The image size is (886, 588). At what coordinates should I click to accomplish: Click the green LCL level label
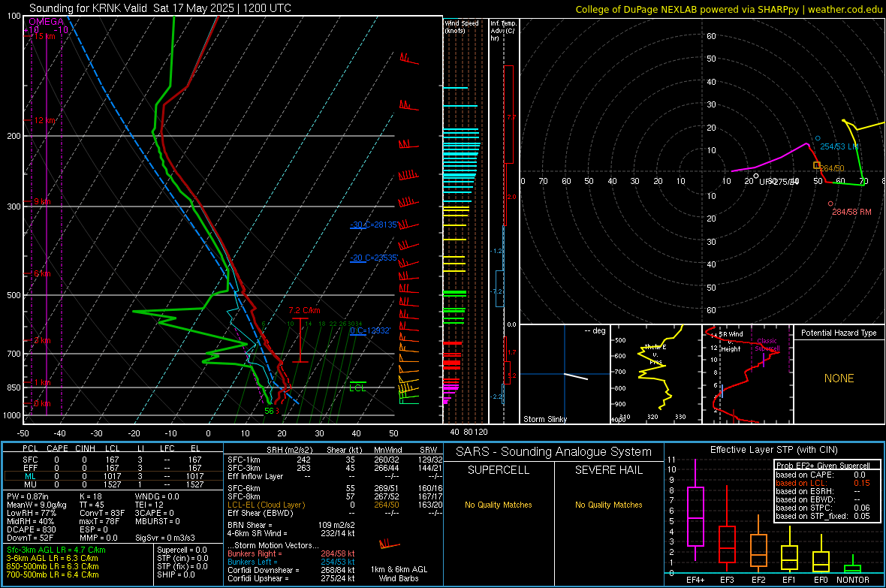[357, 387]
